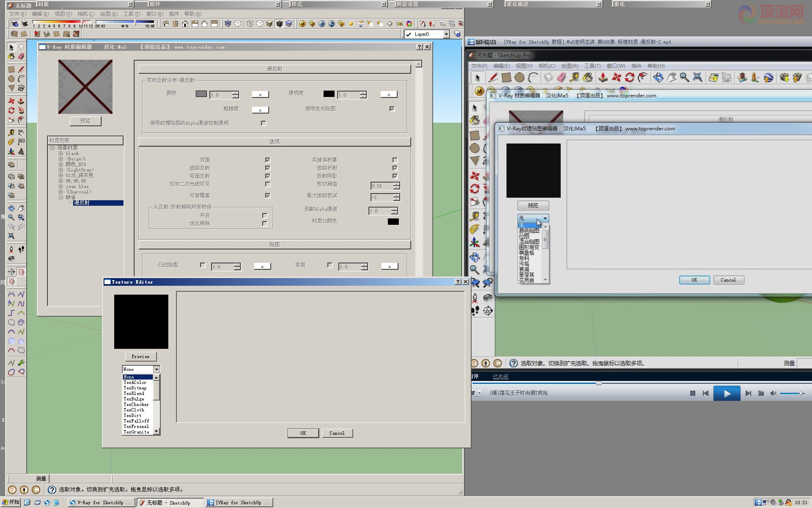
Task: Toggle the 背面反射 checkbox
Action: (x=268, y=176)
